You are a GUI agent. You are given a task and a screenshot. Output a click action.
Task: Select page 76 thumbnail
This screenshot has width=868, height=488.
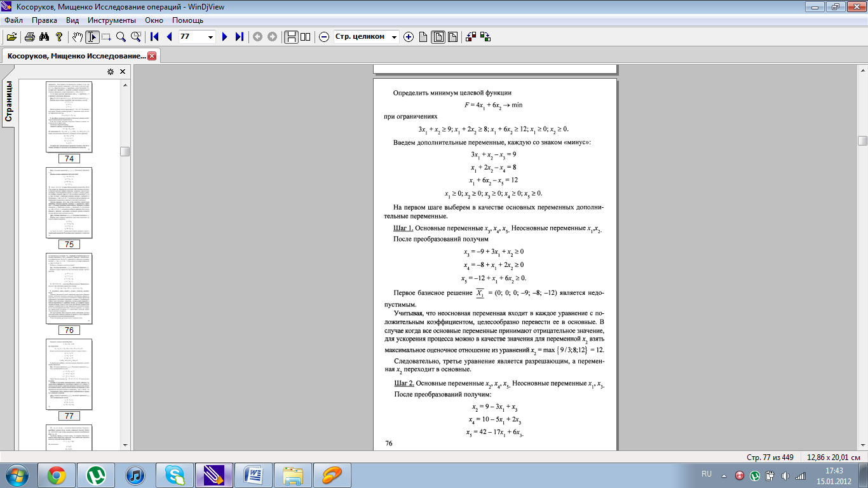[69, 288]
